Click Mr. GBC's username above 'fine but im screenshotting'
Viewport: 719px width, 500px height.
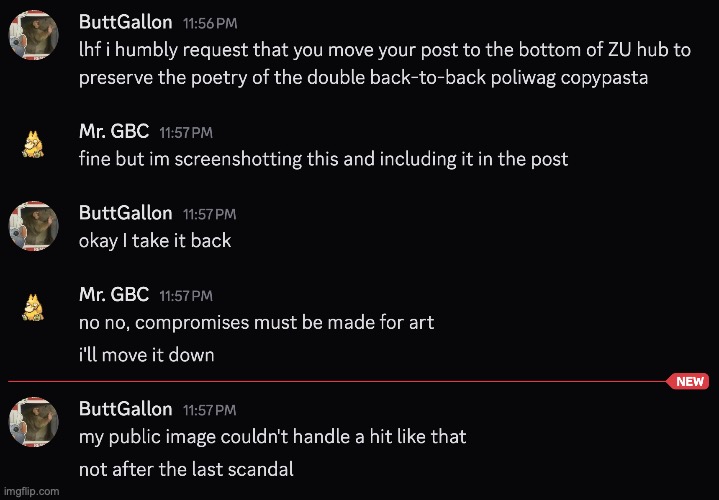pyautogui.click(x=113, y=131)
